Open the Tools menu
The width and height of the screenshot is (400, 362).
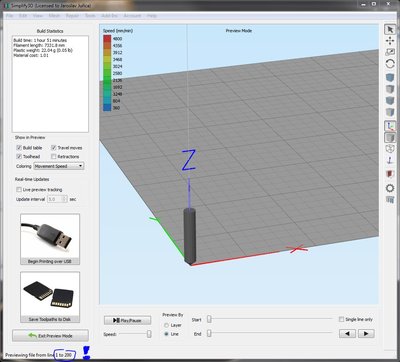click(90, 16)
